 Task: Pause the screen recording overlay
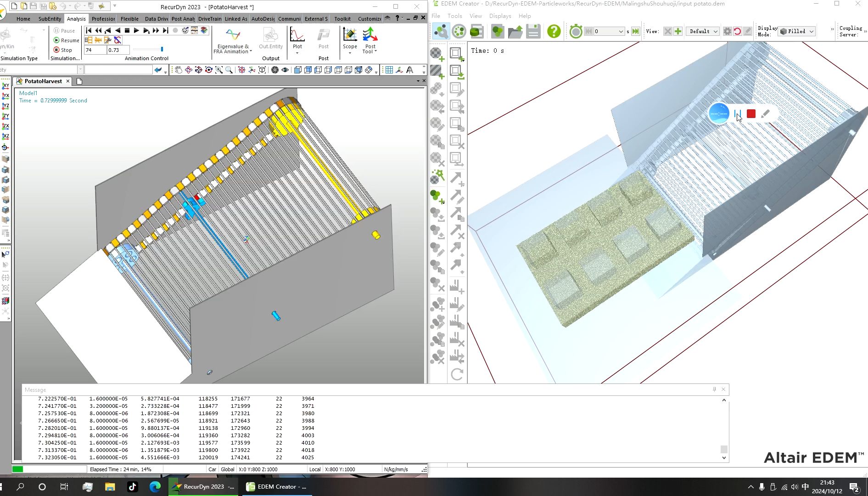pos(738,114)
